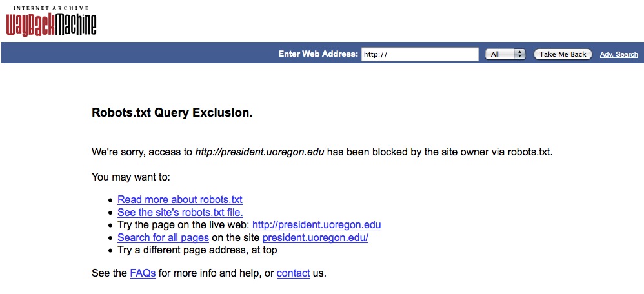Screen dimensions: 644x294
Task: Click the Take Me Back button
Action: [563, 54]
